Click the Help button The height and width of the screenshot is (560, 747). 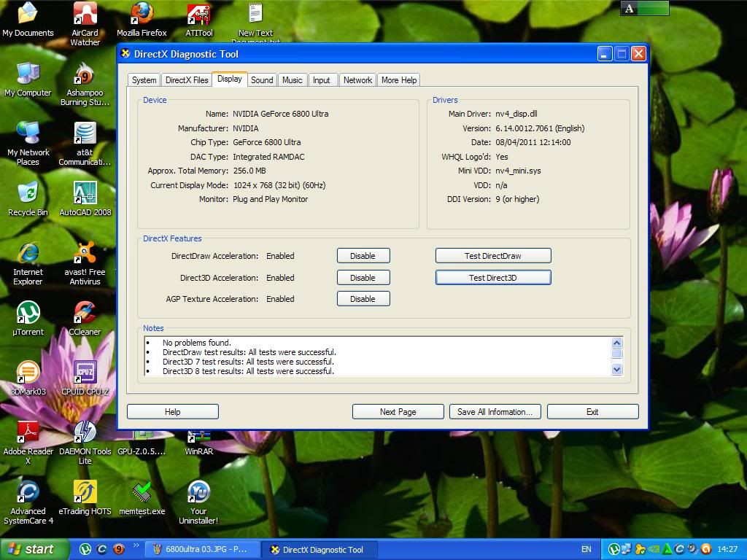(172, 411)
